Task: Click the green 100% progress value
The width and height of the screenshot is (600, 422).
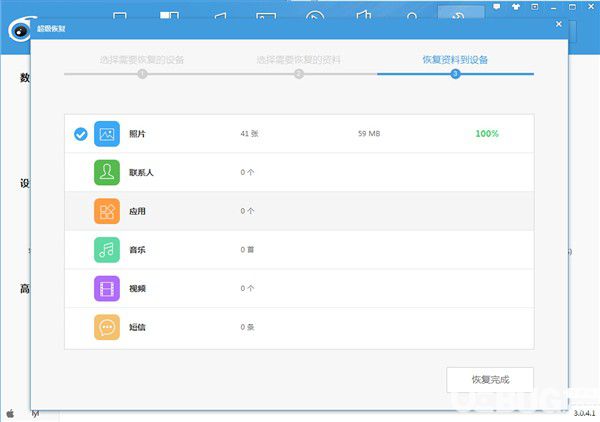Action: click(x=487, y=134)
